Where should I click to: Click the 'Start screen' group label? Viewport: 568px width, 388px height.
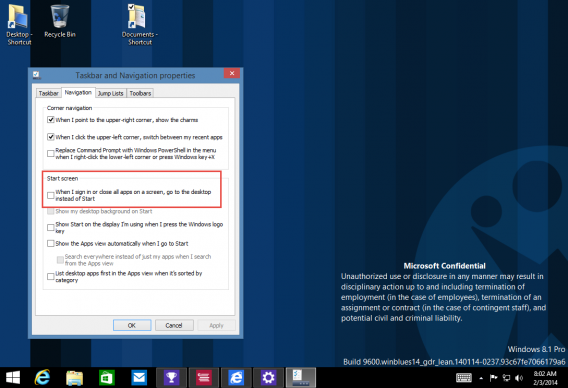click(62, 178)
